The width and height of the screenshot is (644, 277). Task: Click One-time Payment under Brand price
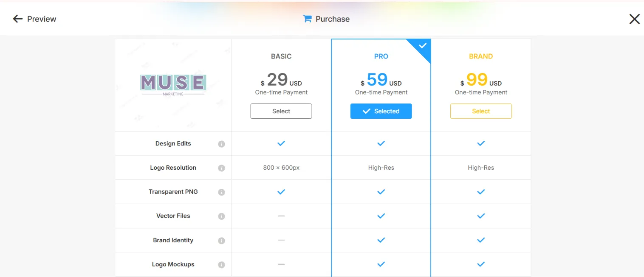(481, 92)
